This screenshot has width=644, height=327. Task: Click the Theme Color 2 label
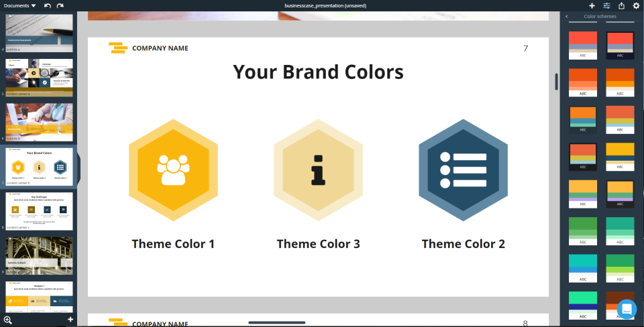[x=464, y=244]
